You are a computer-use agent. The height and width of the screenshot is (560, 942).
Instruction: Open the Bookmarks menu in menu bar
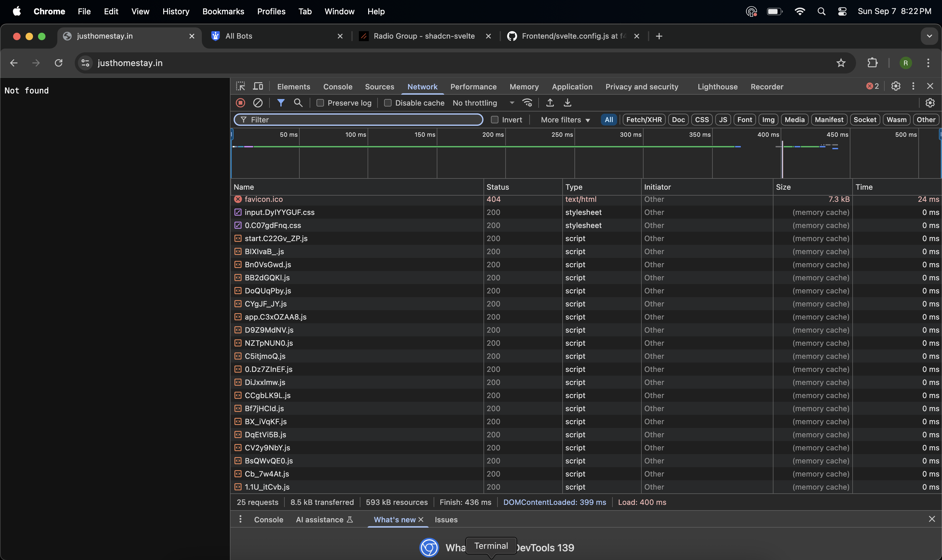point(223,11)
